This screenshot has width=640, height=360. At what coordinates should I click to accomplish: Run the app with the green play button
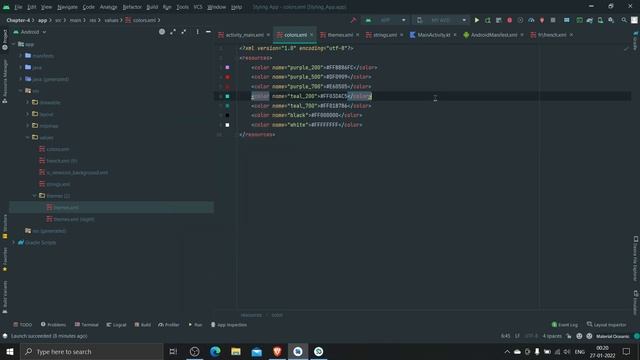click(476, 20)
